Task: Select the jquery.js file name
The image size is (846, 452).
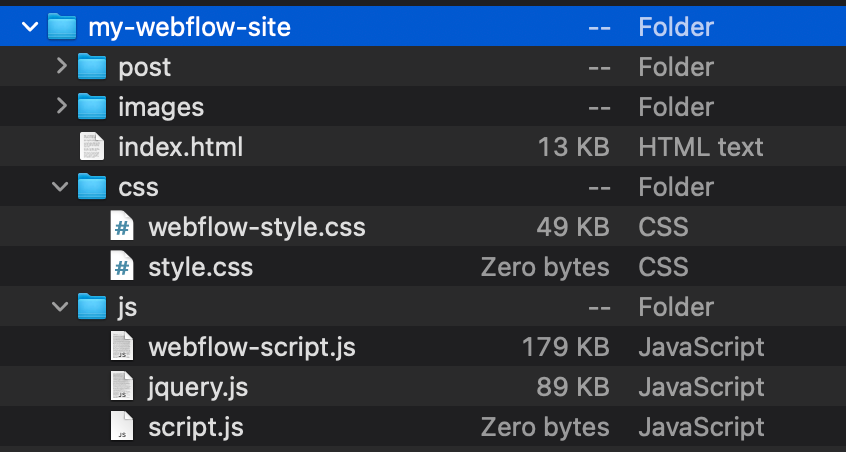Action: pyautogui.click(x=198, y=387)
